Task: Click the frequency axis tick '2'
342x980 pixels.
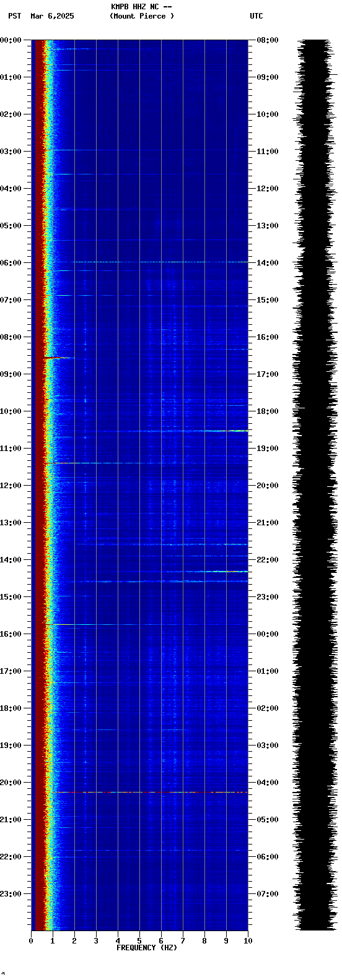Action: (x=74, y=941)
